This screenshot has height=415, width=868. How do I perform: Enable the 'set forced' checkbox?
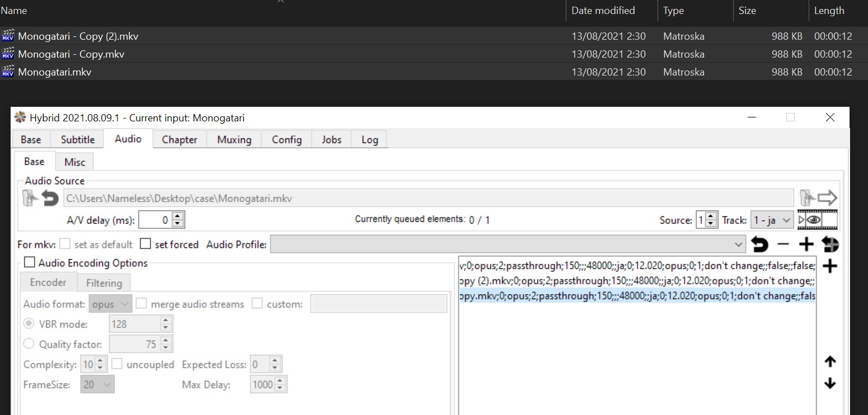(x=146, y=244)
